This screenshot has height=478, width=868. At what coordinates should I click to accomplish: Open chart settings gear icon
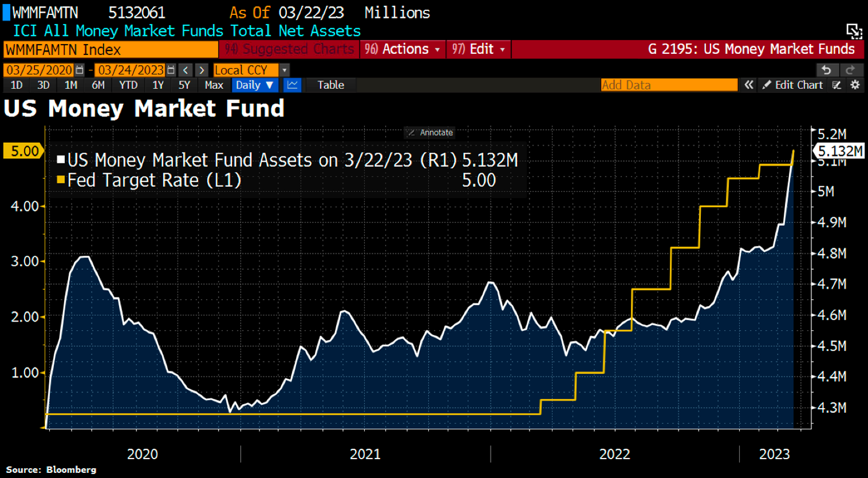[x=855, y=85]
